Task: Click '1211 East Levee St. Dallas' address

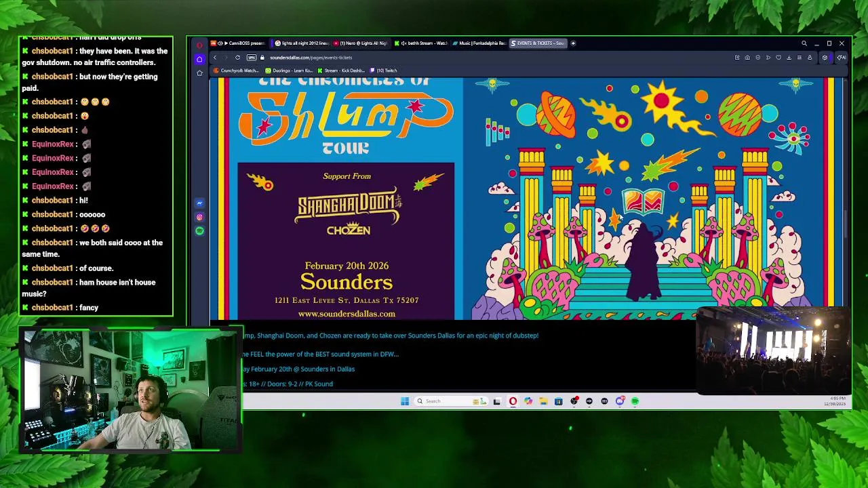Action: click(x=347, y=300)
